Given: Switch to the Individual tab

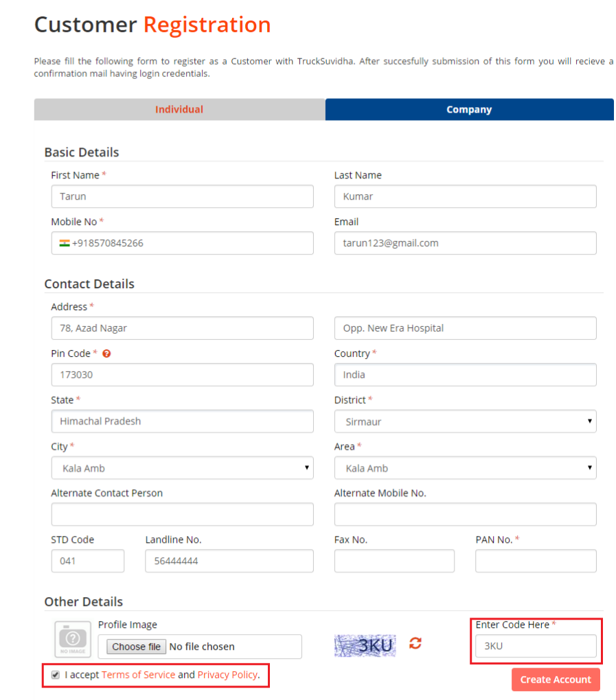Looking at the screenshot, I should tap(179, 110).
